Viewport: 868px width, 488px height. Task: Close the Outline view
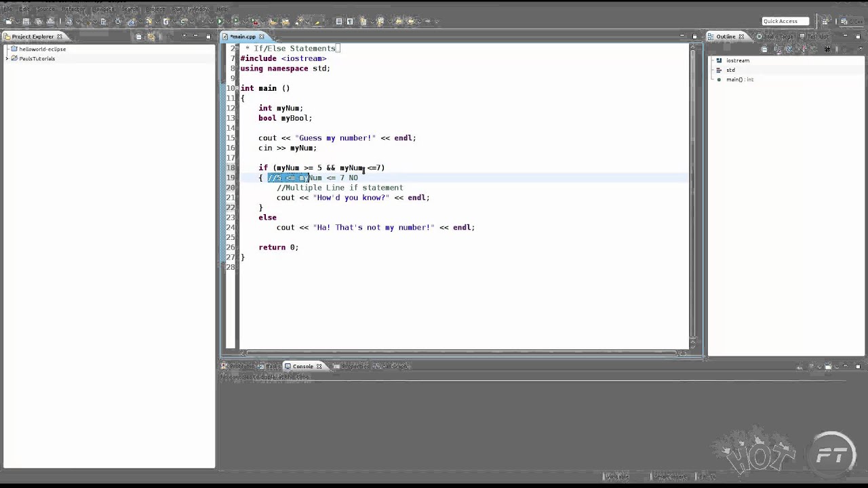point(741,37)
